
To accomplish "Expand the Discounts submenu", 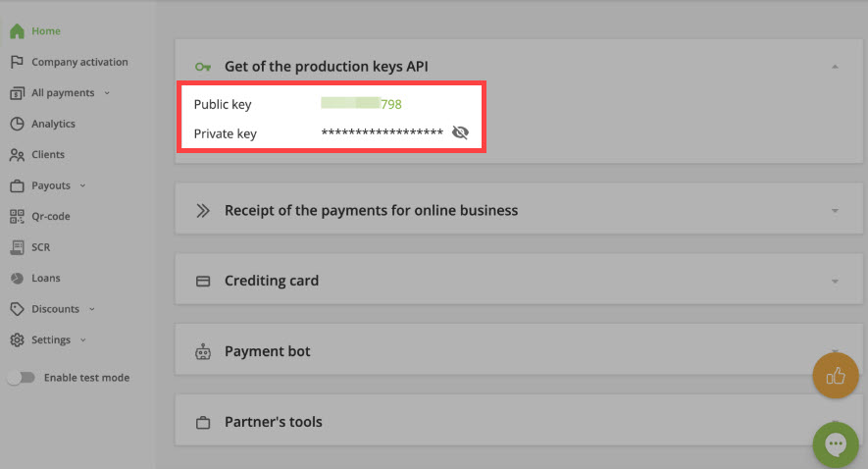I will pyautogui.click(x=91, y=309).
